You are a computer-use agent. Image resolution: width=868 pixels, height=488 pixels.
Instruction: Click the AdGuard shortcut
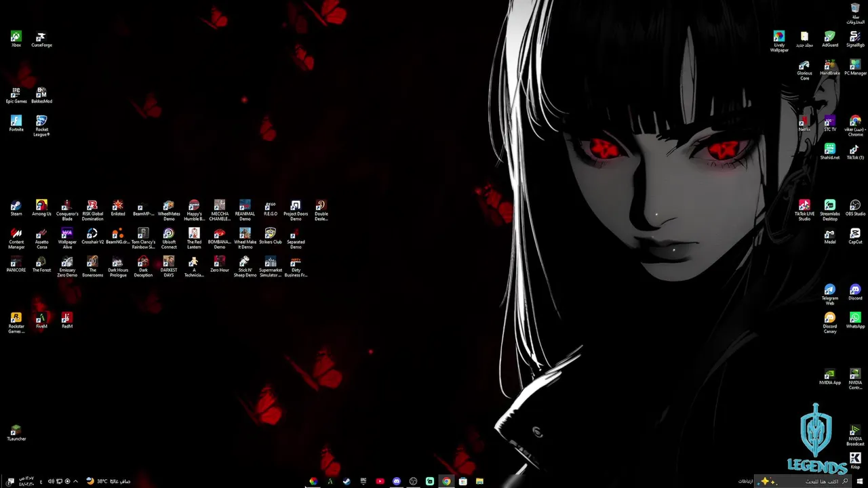(x=830, y=40)
